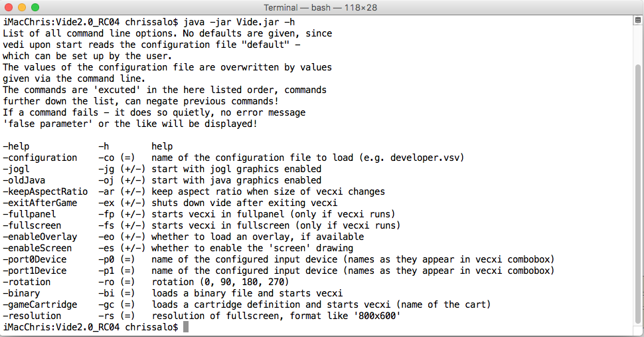This screenshot has height=337, width=644.
Task: Click the "-rotation" option text
Action: point(27,282)
